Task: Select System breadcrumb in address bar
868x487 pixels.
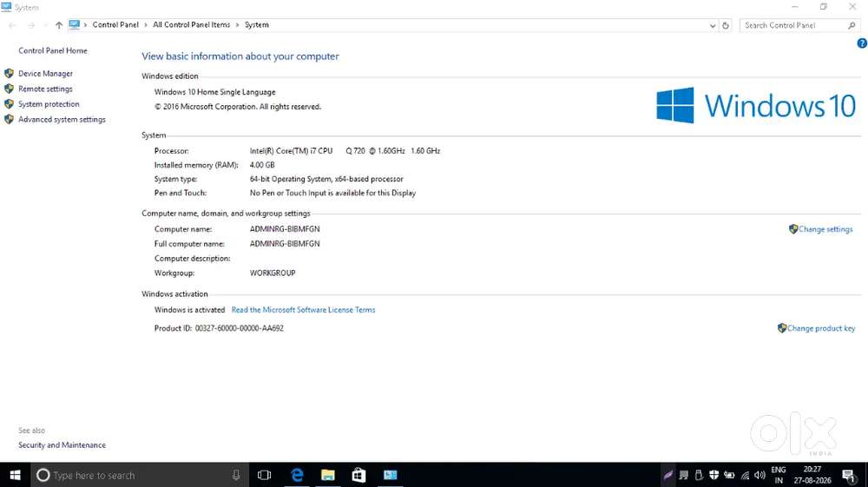Action: click(257, 25)
